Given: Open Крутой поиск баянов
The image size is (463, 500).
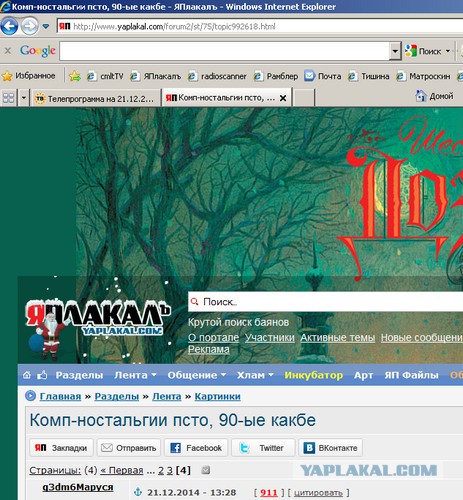Looking at the screenshot, I should click(x=238, y=322).
